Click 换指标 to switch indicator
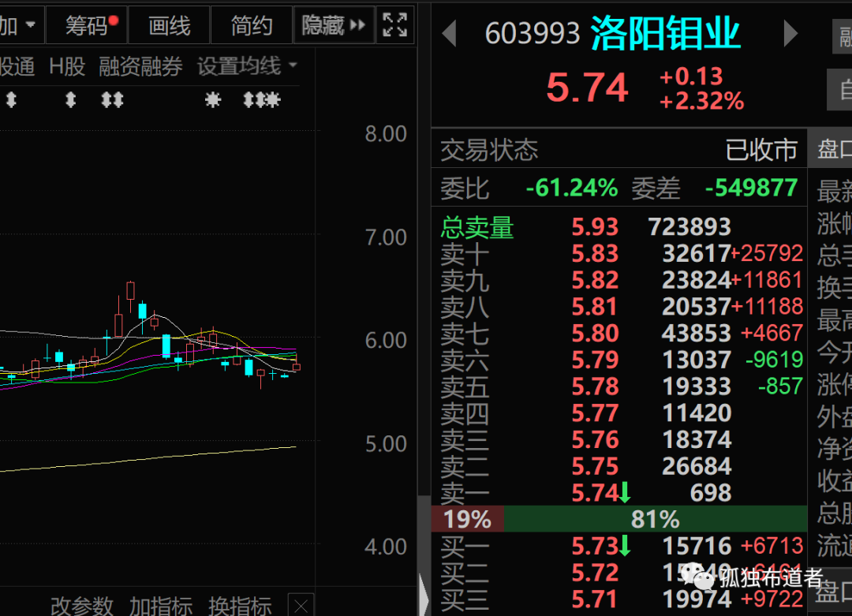Screen dimensions: 852x616 (240, 606)
